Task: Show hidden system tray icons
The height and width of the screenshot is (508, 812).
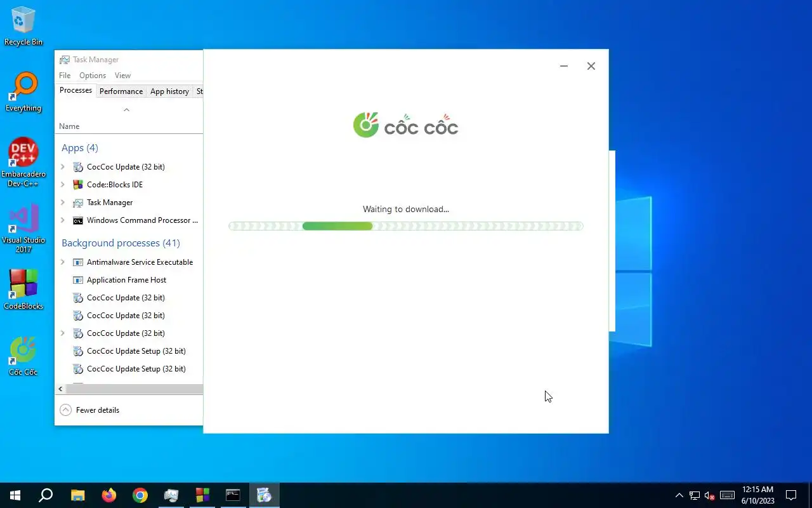Action: pos(679,495)
